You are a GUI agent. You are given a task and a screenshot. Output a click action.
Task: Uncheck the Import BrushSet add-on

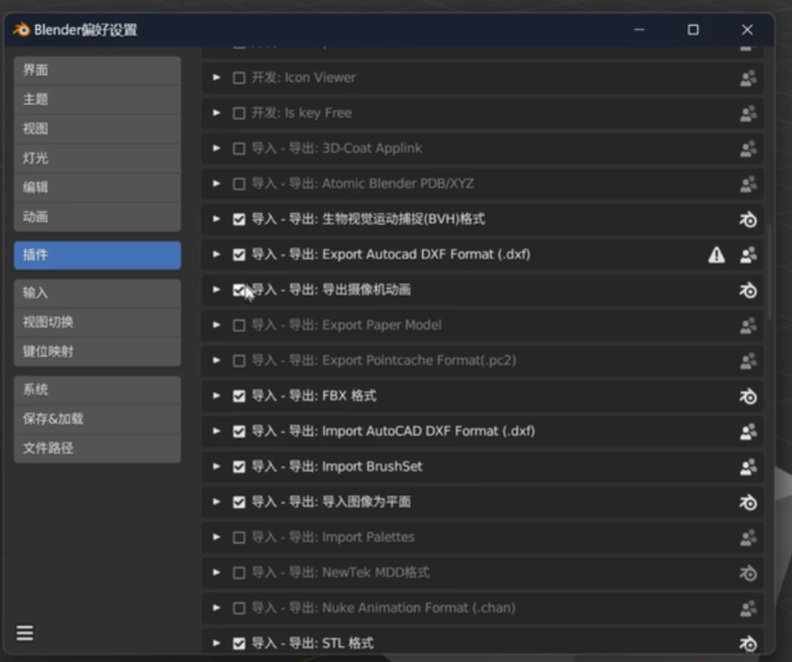click(239, 467)
